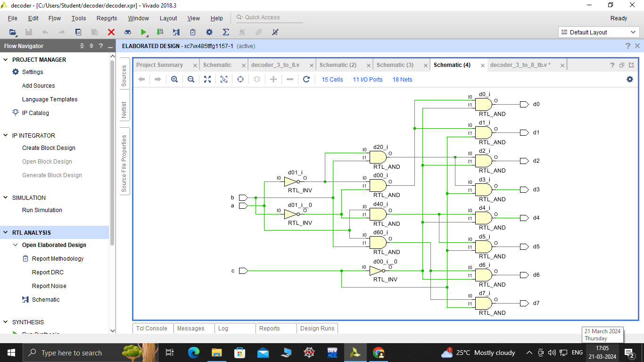644x362 pixels.
Task: Click the 15 Cells link
Action: (332, 80)
